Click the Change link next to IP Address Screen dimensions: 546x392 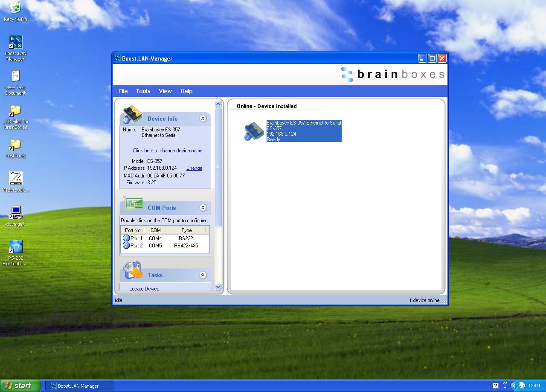[194, 168]
